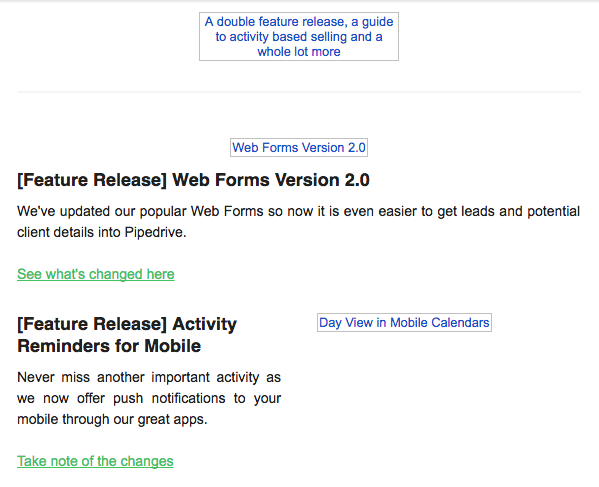The width and height of the screenshot is (599, 487).
Task: Click [Feature Release] tag in Web Forms heading
Action: (92, 180)
